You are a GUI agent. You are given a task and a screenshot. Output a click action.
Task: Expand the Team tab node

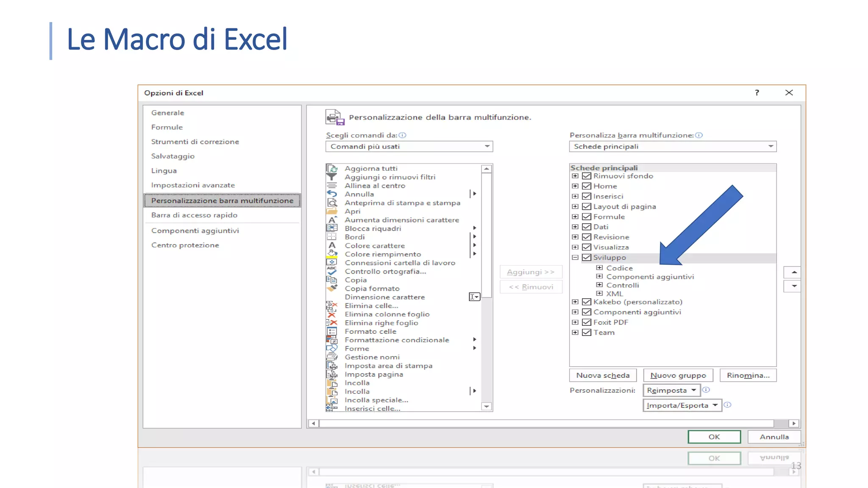(x=575, y=332)
